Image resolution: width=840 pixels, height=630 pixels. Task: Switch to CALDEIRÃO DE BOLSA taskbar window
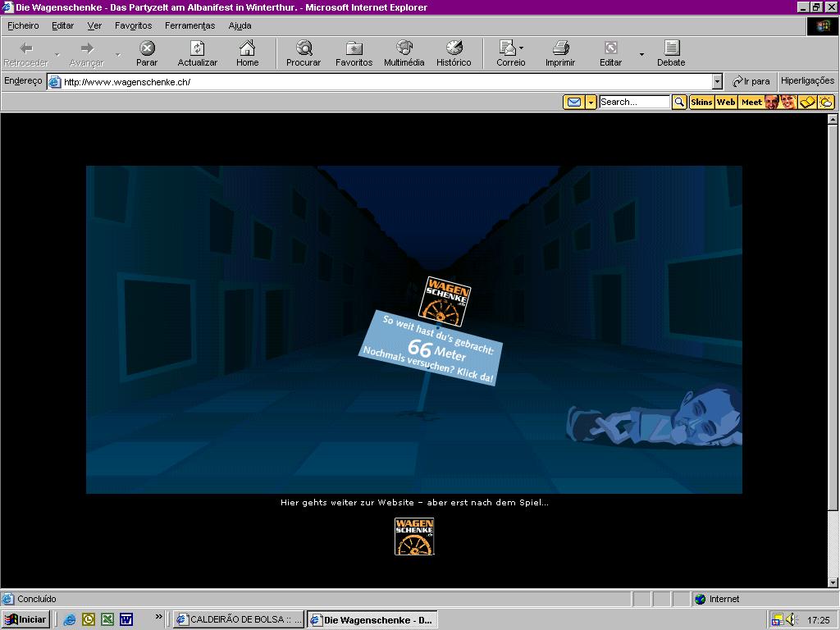239,620
